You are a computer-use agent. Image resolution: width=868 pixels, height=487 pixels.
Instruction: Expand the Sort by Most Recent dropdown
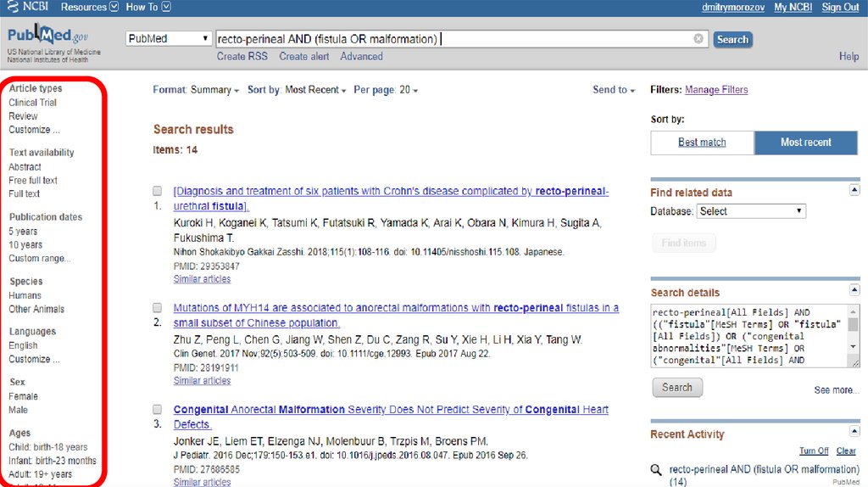[315, 90]
